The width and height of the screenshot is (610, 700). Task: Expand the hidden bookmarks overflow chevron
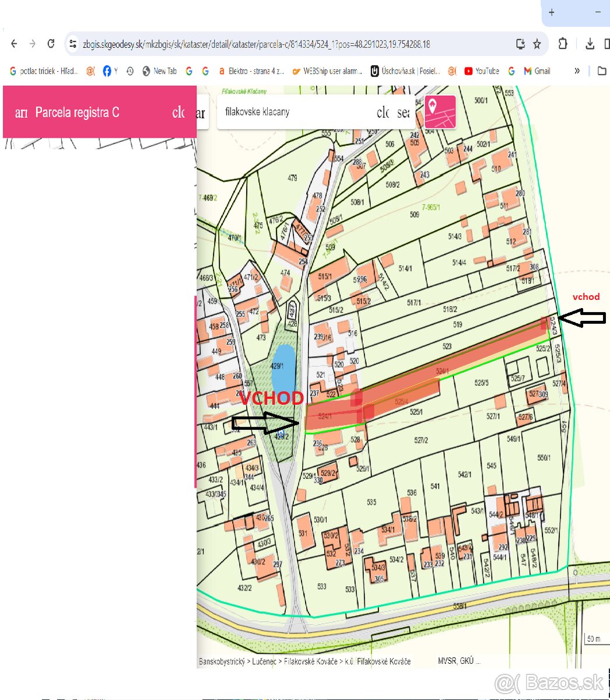pos(577,71)
